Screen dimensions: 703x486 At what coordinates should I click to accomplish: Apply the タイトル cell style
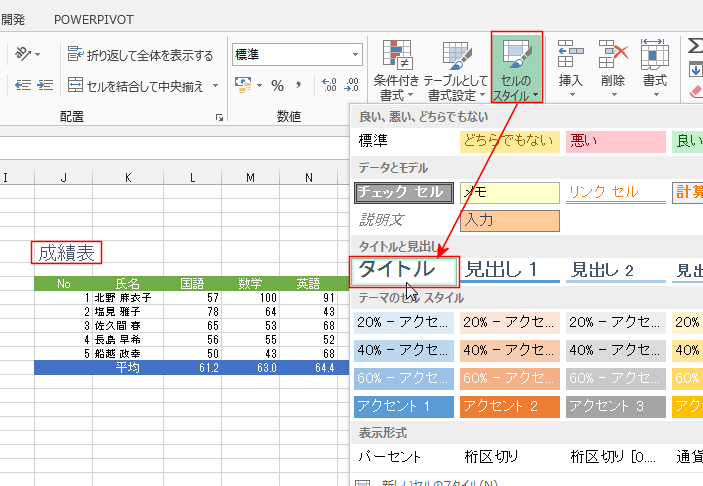(403, 270)
